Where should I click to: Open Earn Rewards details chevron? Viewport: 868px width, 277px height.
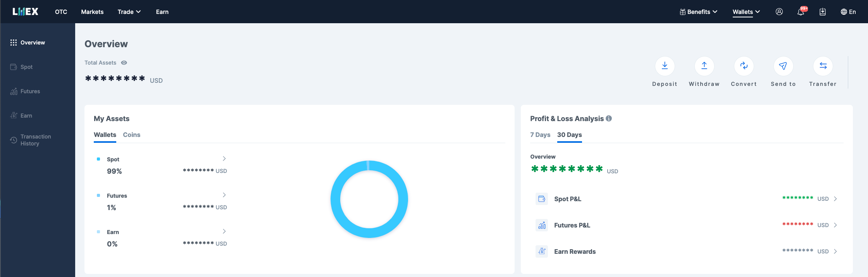coord(835,251)
